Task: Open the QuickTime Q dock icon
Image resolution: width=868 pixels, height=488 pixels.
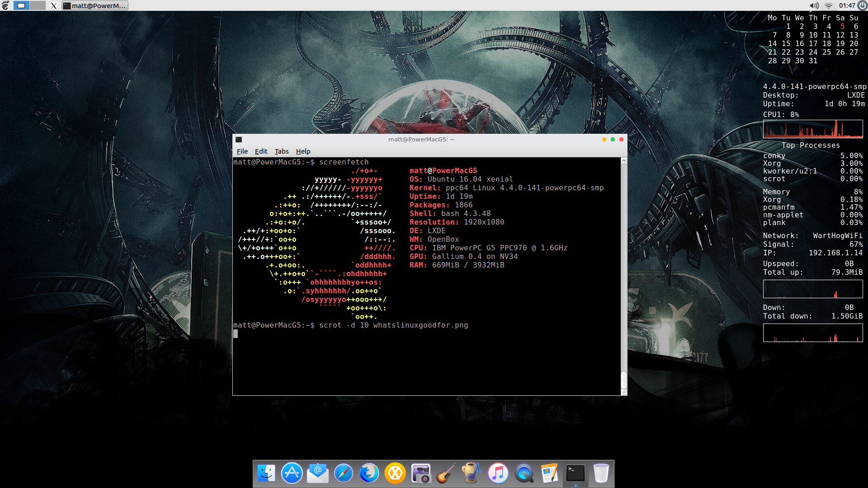Action: [x=524, y=473]
